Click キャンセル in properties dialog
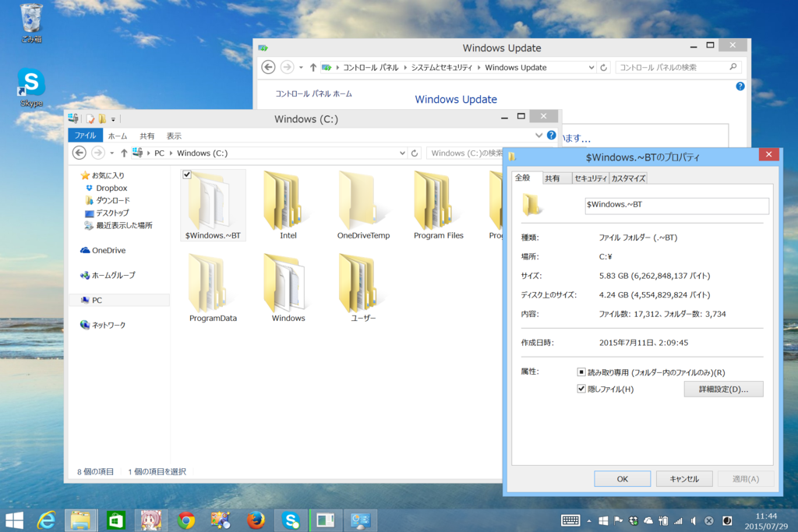The image size is (798, 532). pyautogui.click(x=684, y=478)
